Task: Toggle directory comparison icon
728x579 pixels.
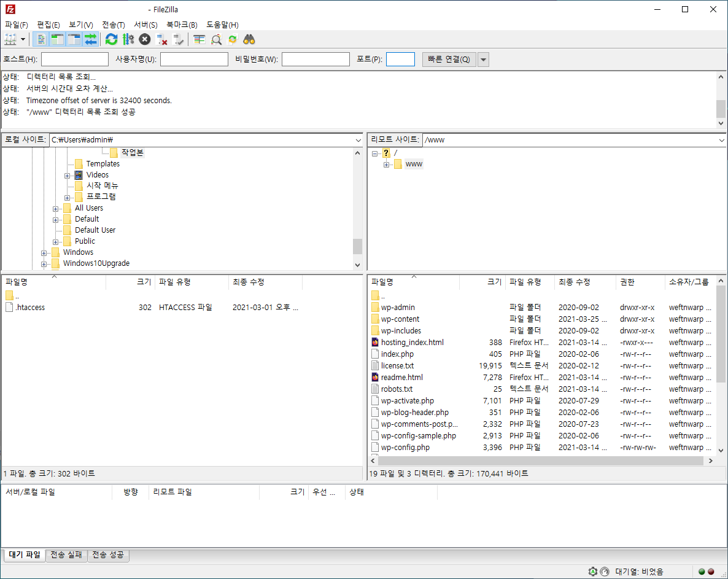Action: click(x=216, y=39)
